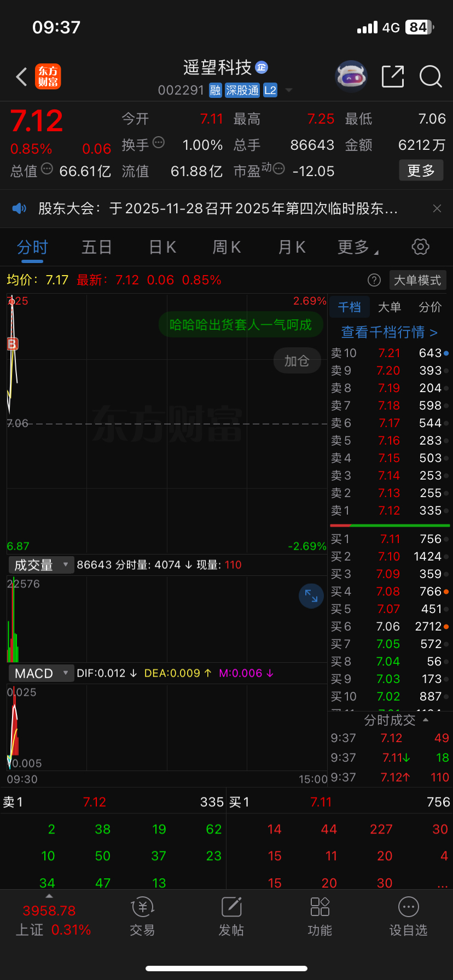Toggle 大单模式 button

click(x=418, y=281)
